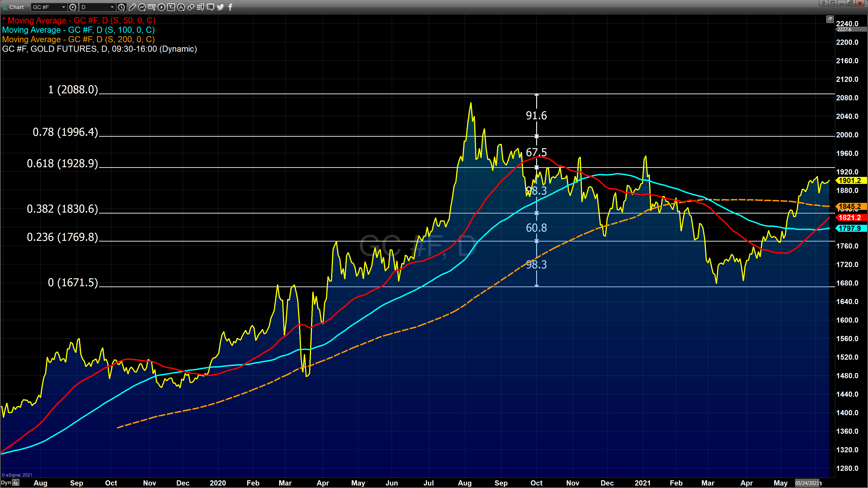This screenshot has height=488, width=868.
Task: Select the 200-period Moving Average legend
Action: [x=78, y=39]
